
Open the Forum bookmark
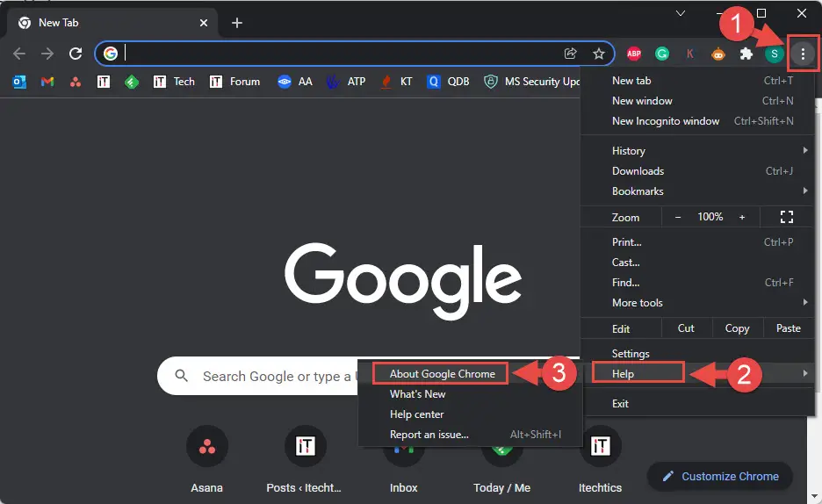point(234,82)
